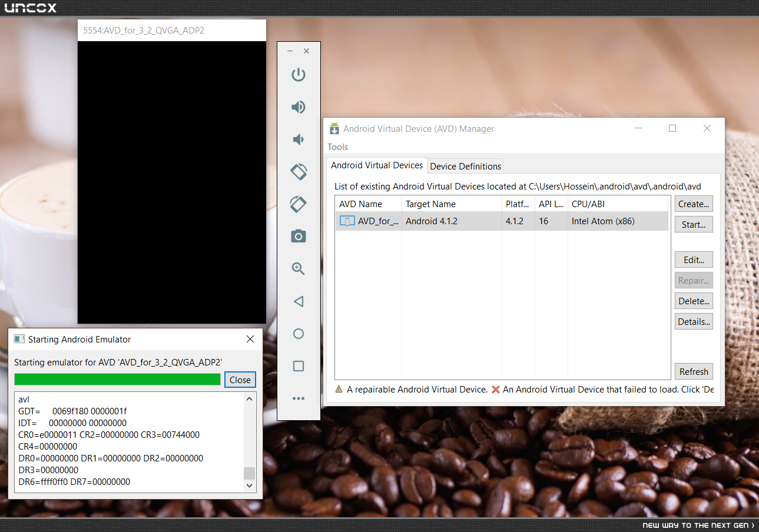The width and height of the screenshot is (759, 532).
Task: Sort by the CPU/ABI column header
Action: (619, 204)
